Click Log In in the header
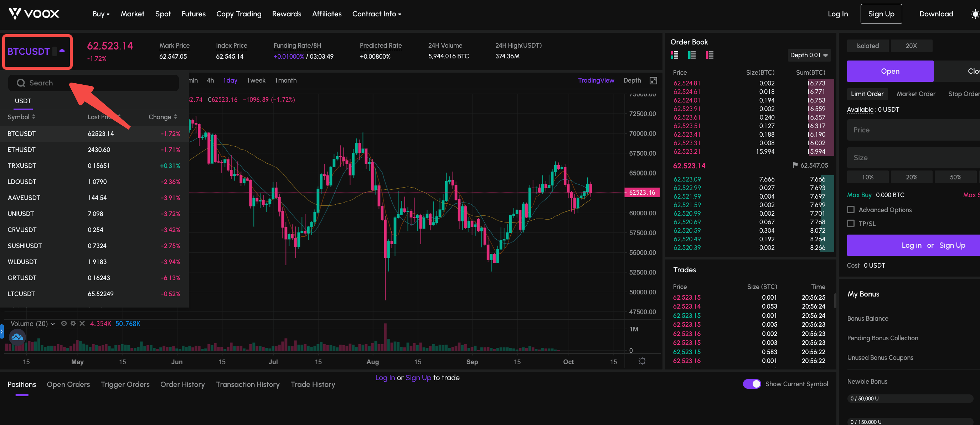The height and width of the screenshot is (425, 980). click(x=838, y=14)
